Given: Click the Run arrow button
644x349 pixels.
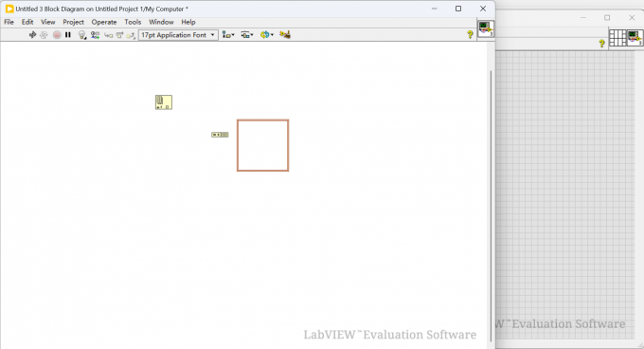Looking at the screenshot, I should click(32, 35).
